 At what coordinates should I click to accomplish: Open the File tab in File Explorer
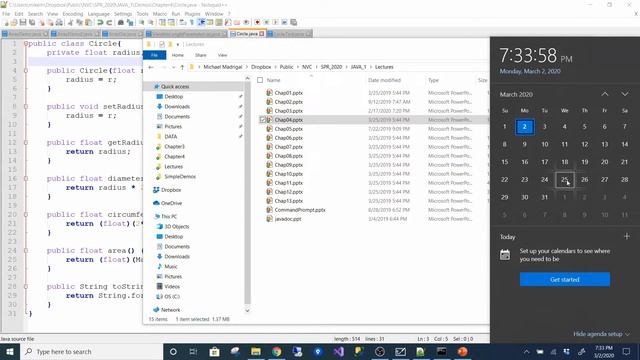coord(154,55)
